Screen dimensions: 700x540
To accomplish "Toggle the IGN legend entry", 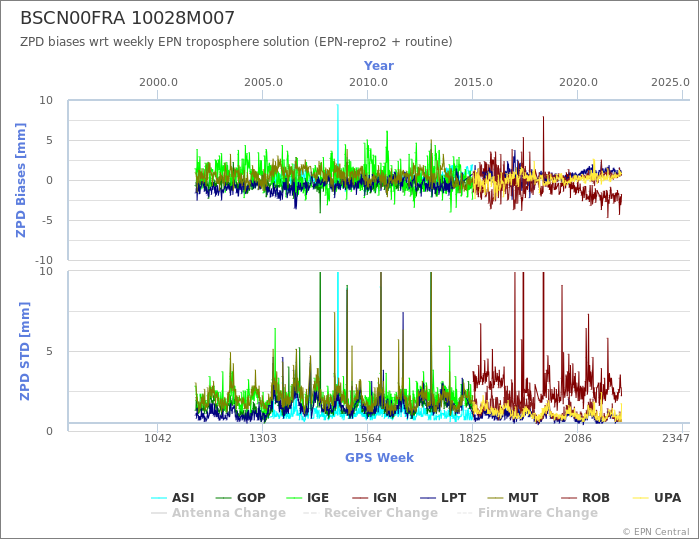I will [375, 498].
